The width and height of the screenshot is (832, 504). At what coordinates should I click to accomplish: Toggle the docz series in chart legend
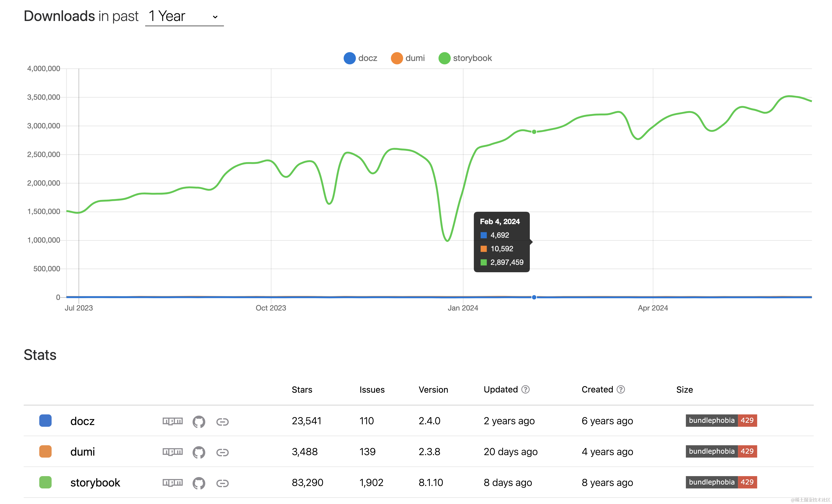click(360, 58)
